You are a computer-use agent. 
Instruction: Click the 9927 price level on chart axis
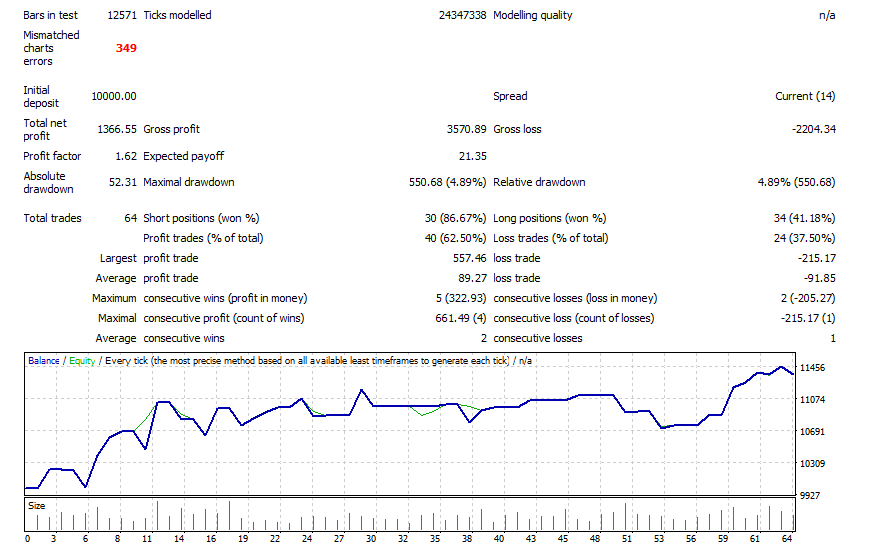pyautogui.click(x=811, y=496)
